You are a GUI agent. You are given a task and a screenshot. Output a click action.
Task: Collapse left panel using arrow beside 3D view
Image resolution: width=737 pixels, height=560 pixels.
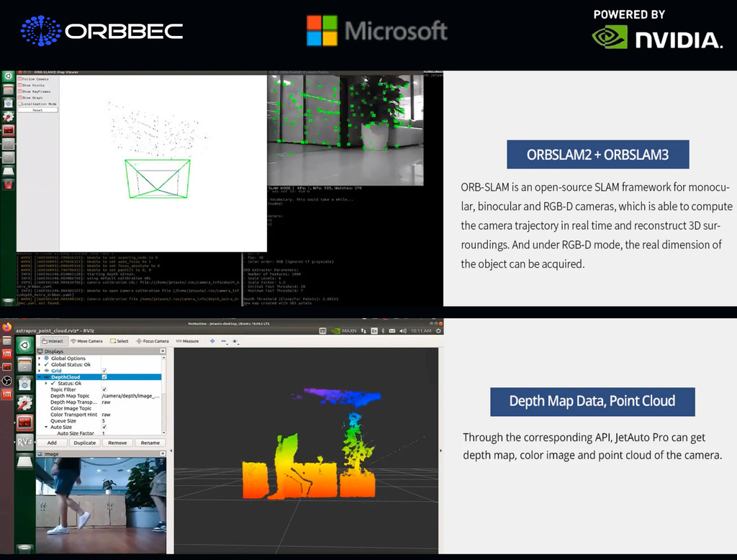[x=171, y=451]
